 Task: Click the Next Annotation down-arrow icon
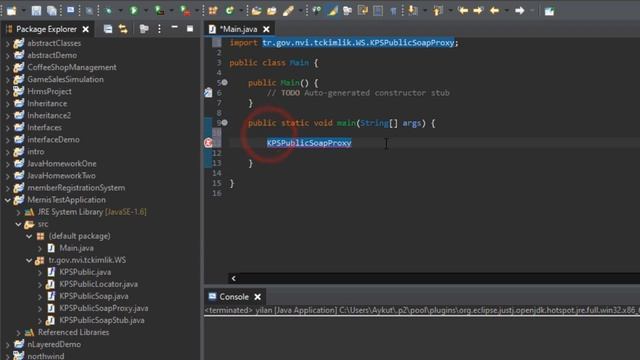(x=412, y=10)
